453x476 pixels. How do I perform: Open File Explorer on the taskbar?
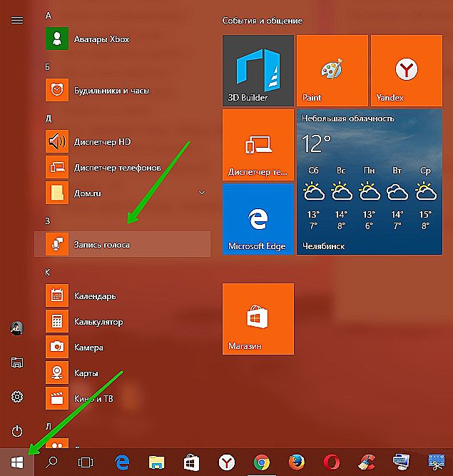click(x=156, y=462)
